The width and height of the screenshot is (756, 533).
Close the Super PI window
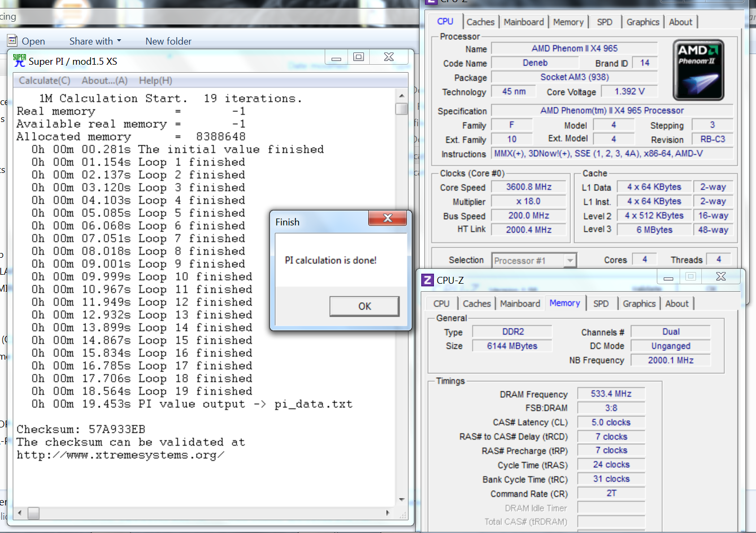tap(389, 57)
